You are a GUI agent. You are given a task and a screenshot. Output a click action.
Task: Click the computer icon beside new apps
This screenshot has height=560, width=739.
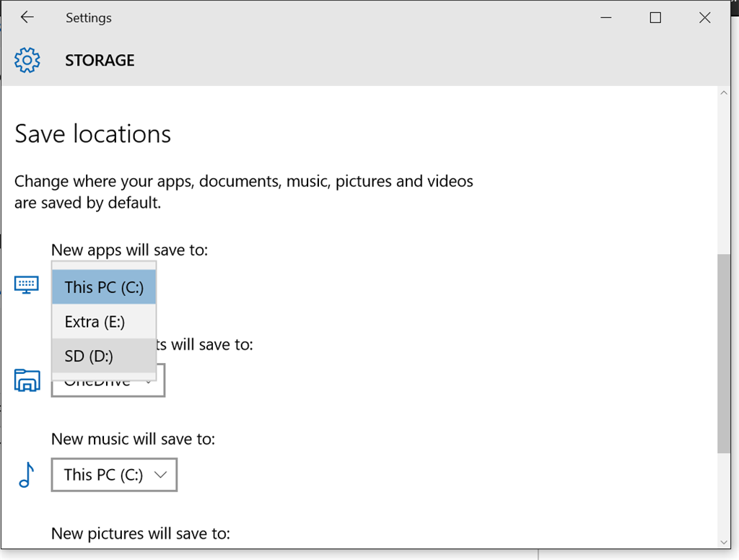point(27,284)
